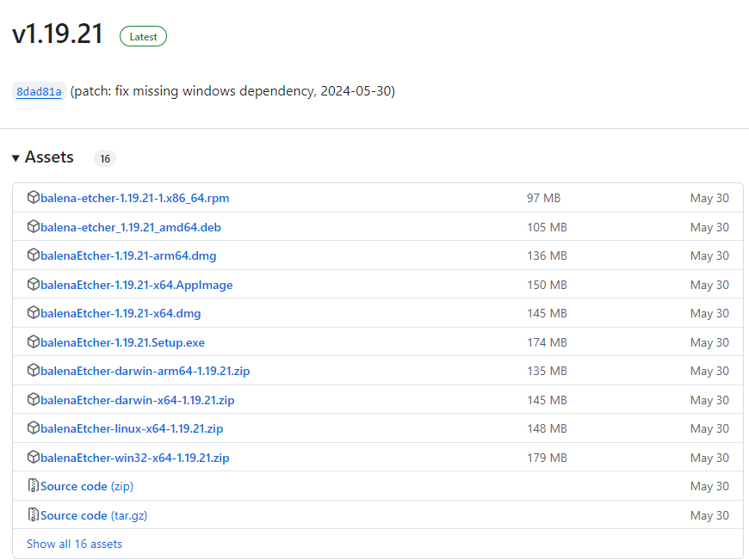This screenshot has height=560, width=749.
Task: Click the v1.19.21 release title
Action: (x=58, y=34)
